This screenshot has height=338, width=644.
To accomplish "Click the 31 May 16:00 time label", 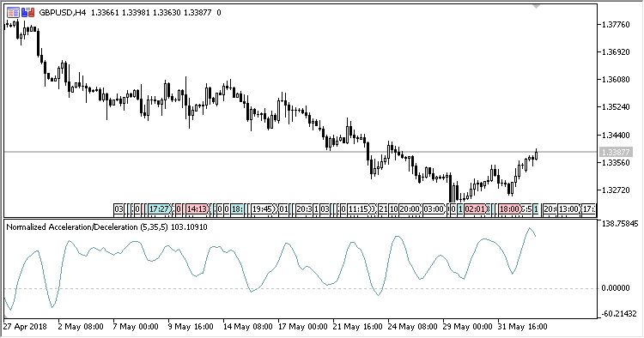I will click(x=522, y=327).
